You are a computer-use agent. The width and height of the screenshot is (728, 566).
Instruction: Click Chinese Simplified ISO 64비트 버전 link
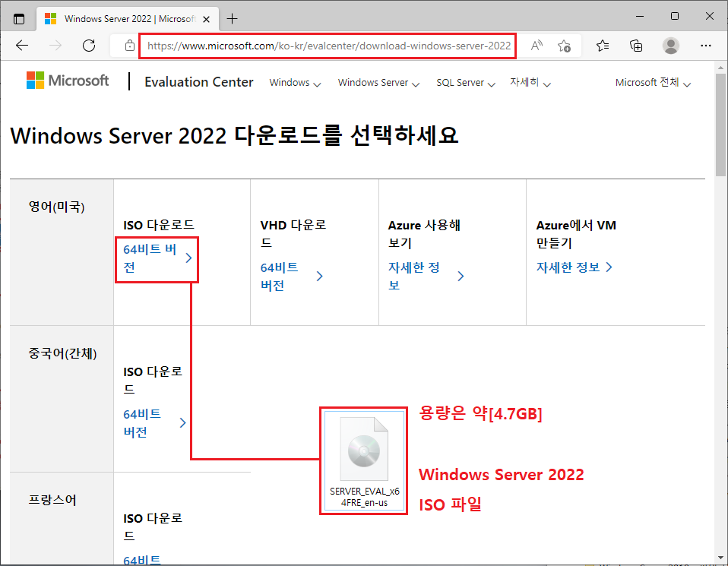point(154,423)
